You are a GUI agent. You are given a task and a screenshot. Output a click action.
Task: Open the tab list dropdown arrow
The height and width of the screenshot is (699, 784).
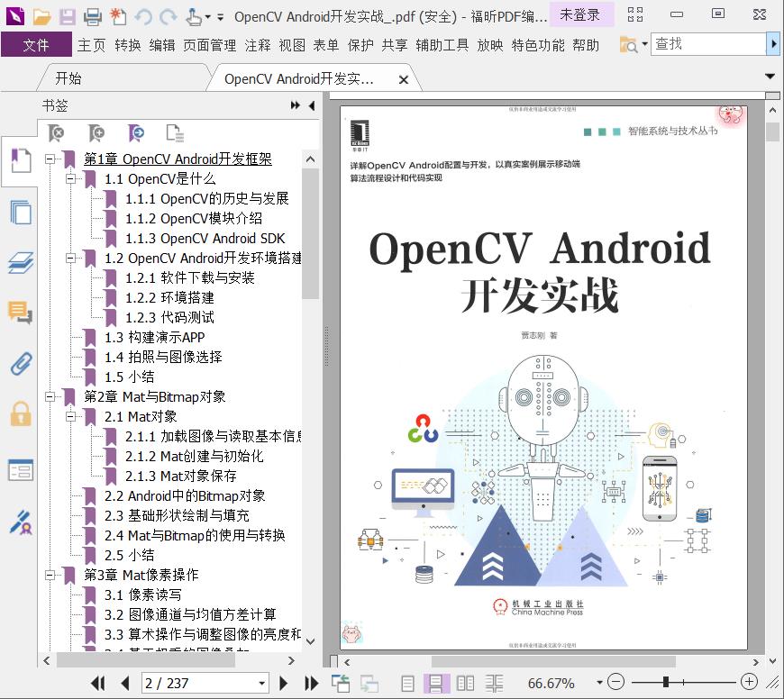[770, 77]
